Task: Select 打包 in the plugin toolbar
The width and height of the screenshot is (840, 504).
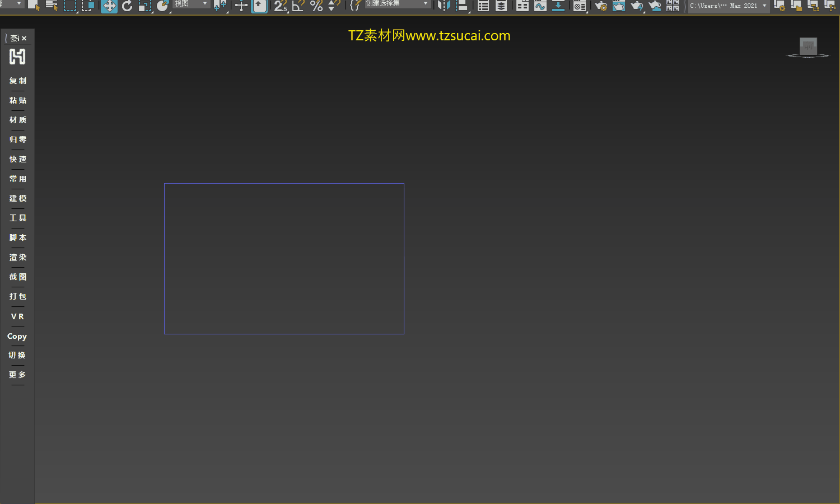Action: [18, 296]
